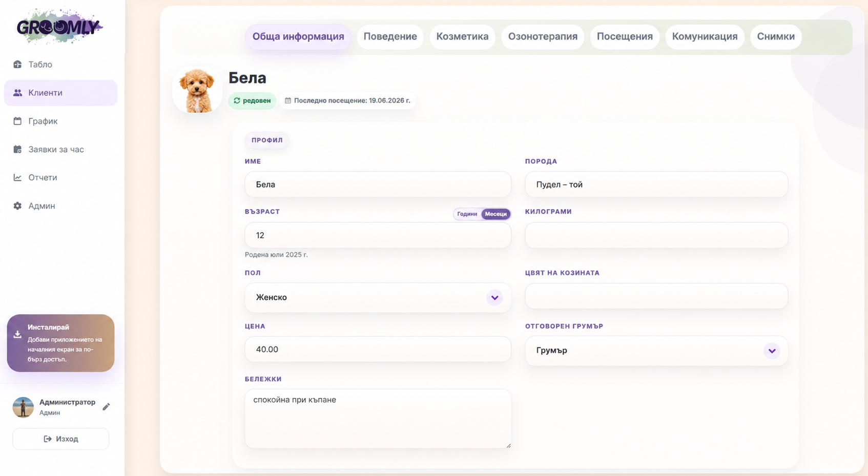Expand the Пол dropdown

click(x=378, y=297)
